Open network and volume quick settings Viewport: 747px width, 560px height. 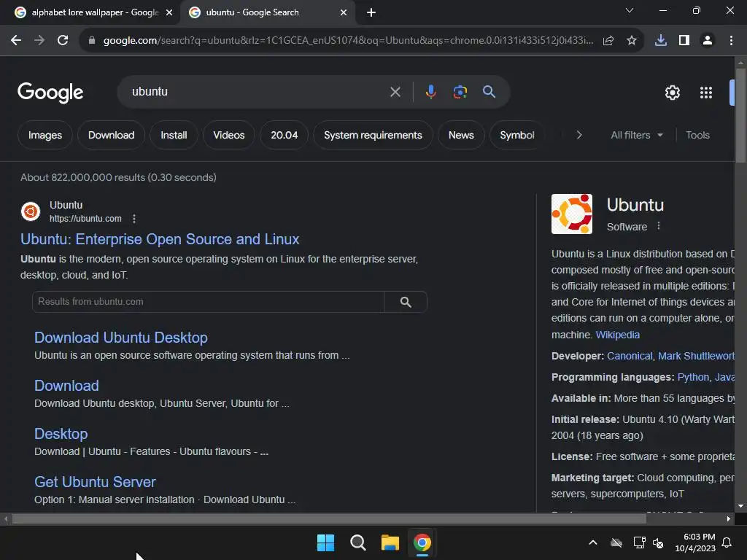(649, 542)
